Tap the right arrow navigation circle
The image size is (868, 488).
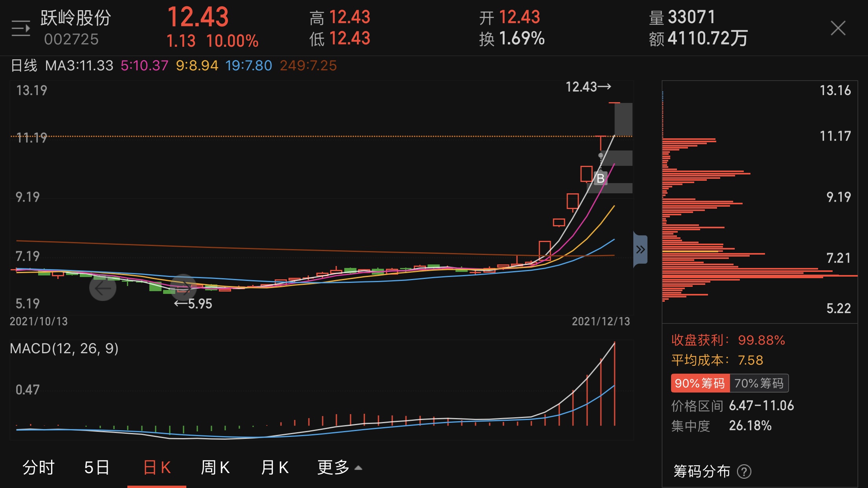click(x=184, y=287)
